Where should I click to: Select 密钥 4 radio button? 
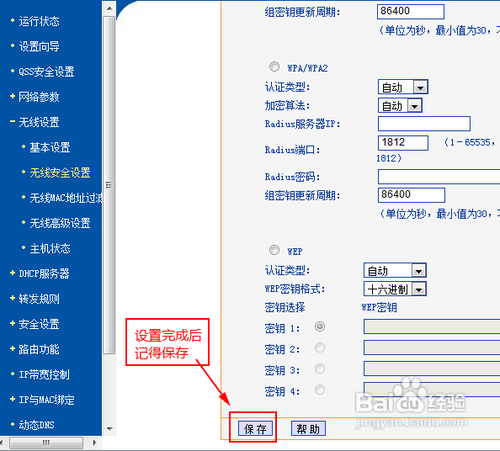coord(320,389)
